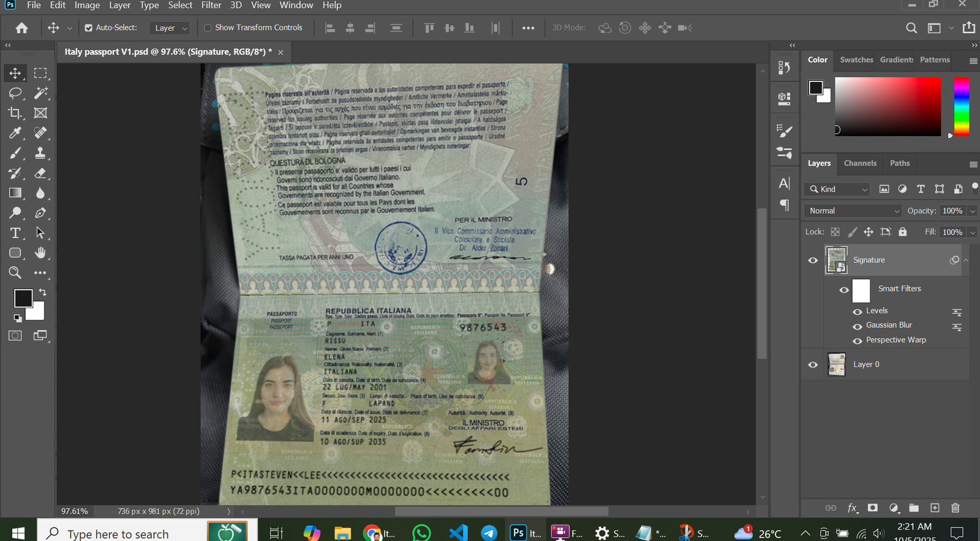Choose the Eraser tool

click(40, 173)
